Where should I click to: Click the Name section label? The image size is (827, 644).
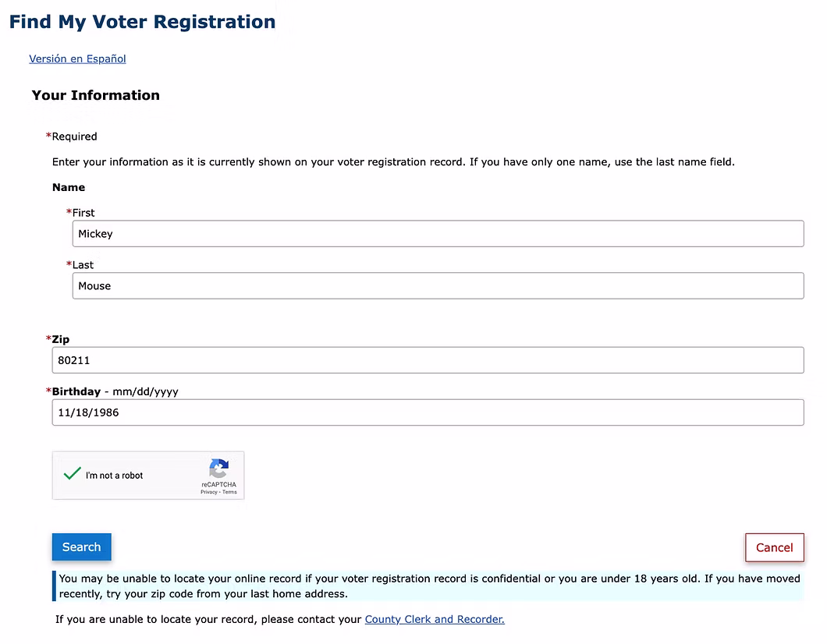(x=68, y=187)
